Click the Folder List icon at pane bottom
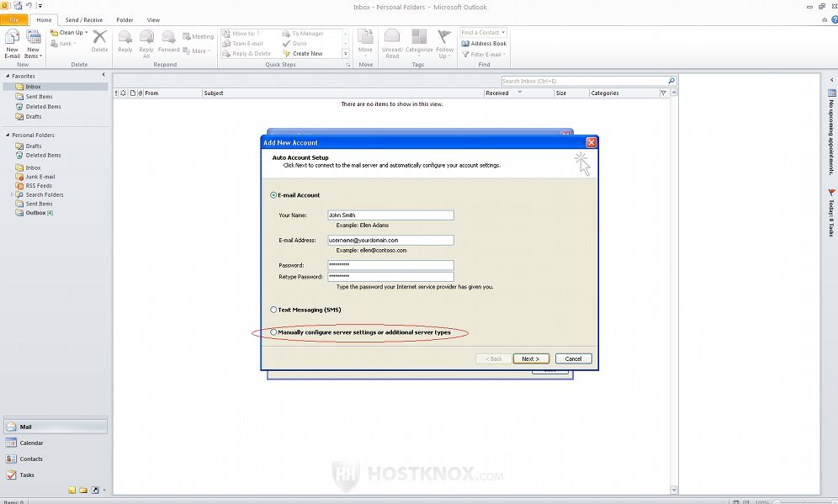838x504 pixels. click(83, 490)
